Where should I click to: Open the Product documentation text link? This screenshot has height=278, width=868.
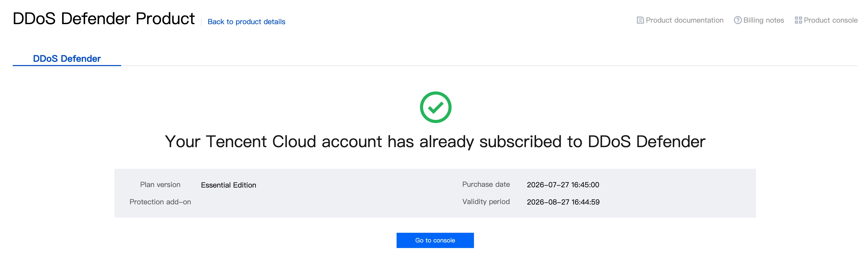(684, 20)
